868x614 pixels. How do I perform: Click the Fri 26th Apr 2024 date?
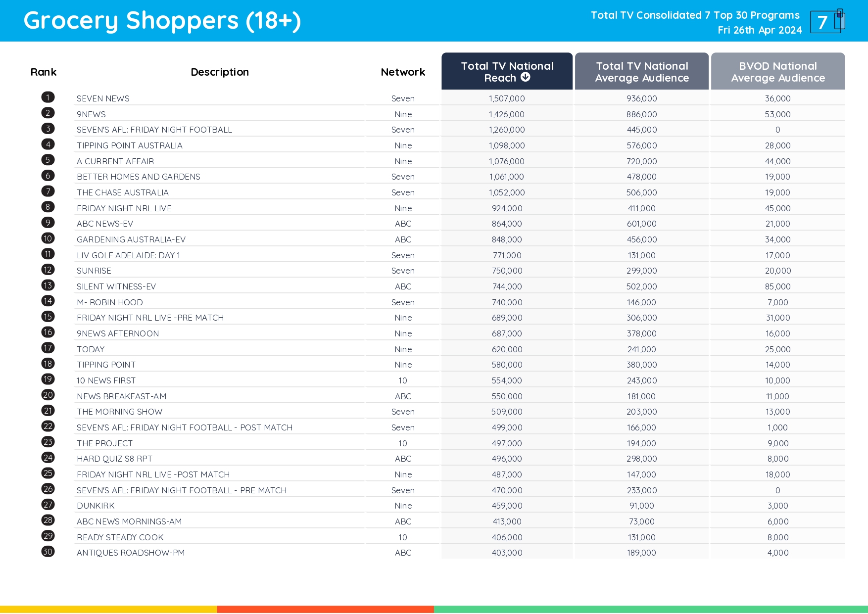click(760, 30)
